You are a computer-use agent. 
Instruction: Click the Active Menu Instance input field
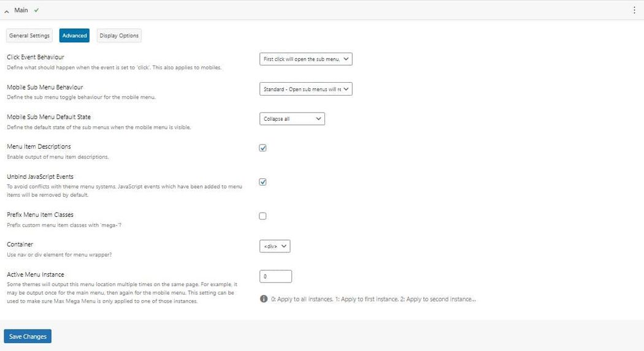coord(275,276)
